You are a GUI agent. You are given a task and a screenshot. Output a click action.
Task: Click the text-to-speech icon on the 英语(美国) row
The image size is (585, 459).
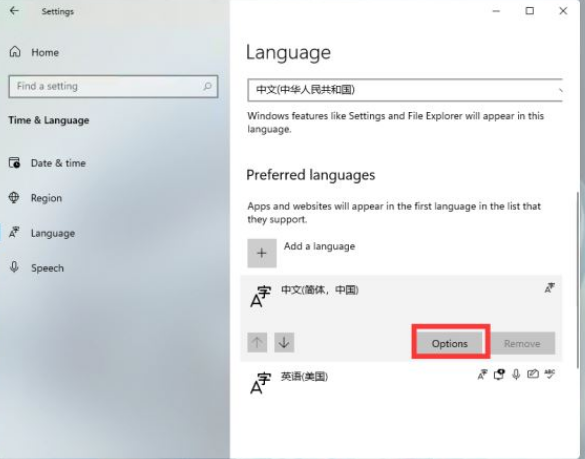coord(499,374)
